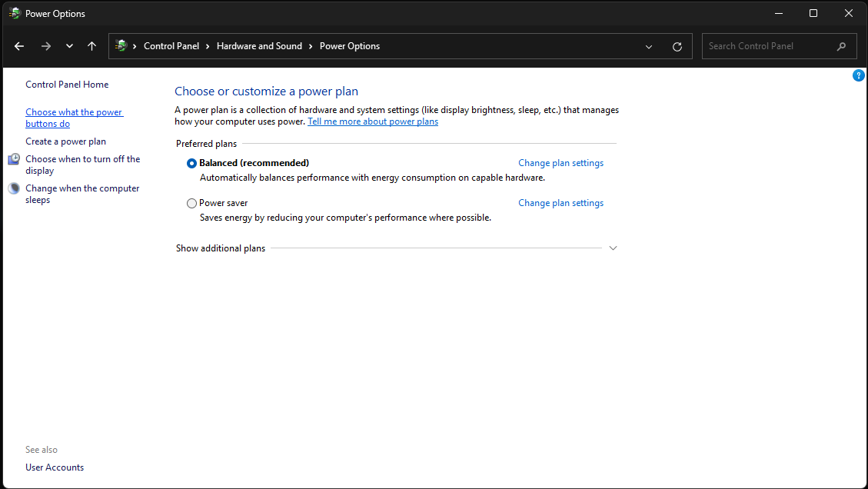Viewport: 868px width, 489px height.
Task: Close the Power Options window
Action: [x=849, y=13]
